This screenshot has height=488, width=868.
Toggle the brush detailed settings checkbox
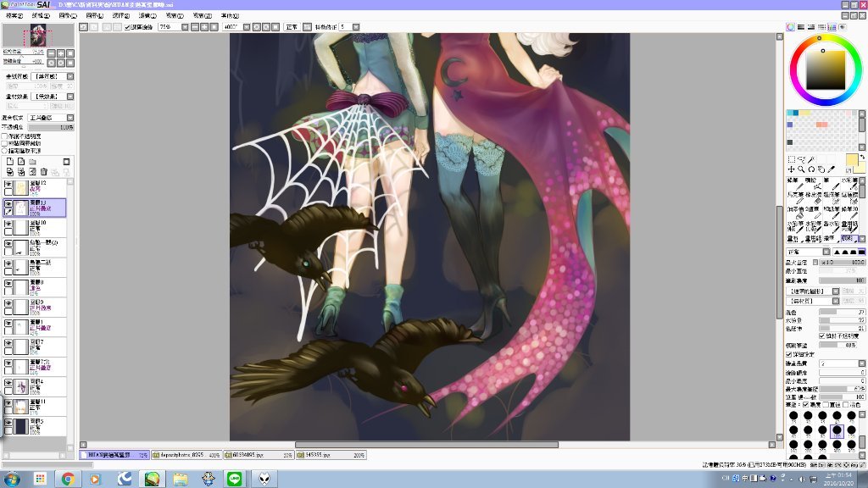[789, 354]
